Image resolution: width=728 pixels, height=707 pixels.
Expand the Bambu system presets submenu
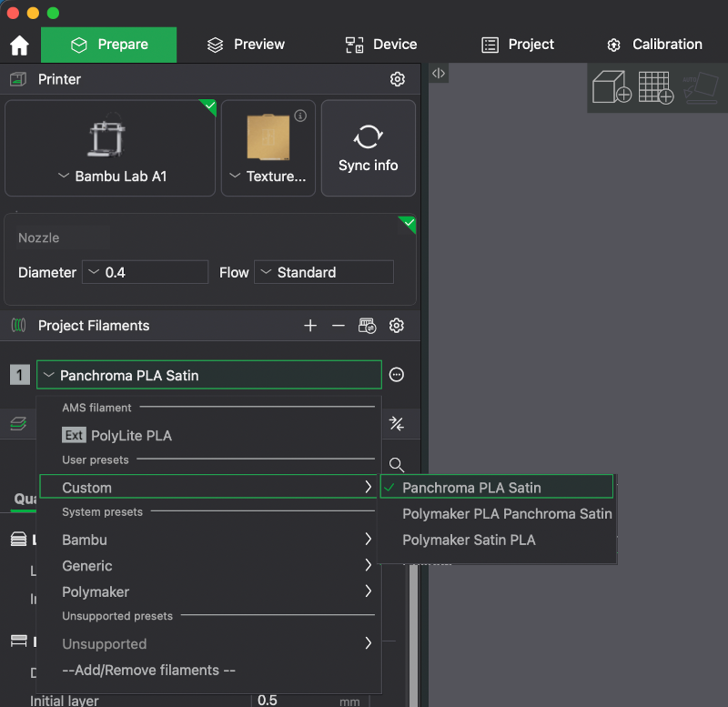click(x=209, y=540)
